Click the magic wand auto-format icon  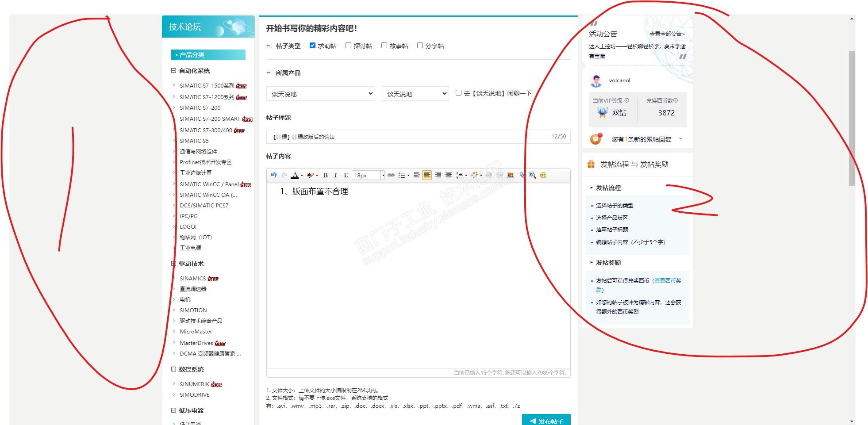(474, 175)
